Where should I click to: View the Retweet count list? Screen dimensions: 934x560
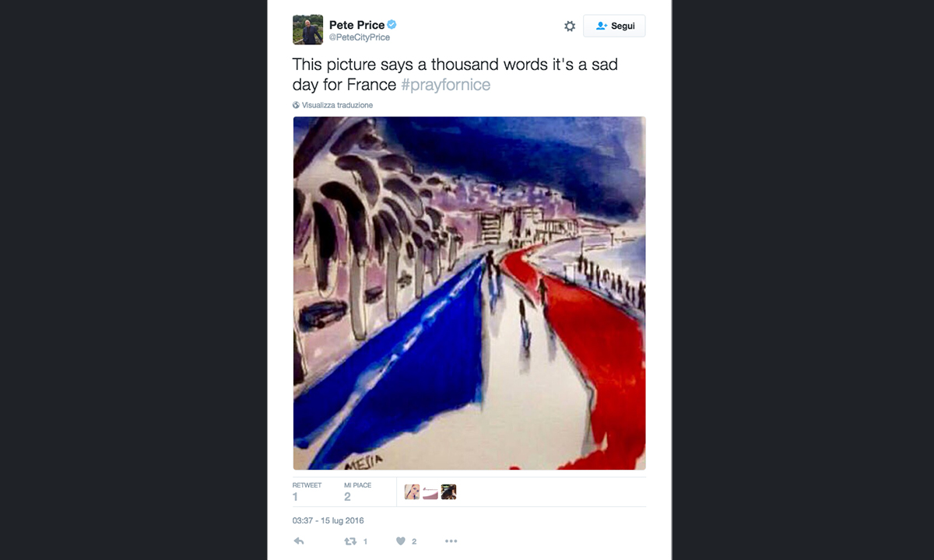tap(307, 492)
